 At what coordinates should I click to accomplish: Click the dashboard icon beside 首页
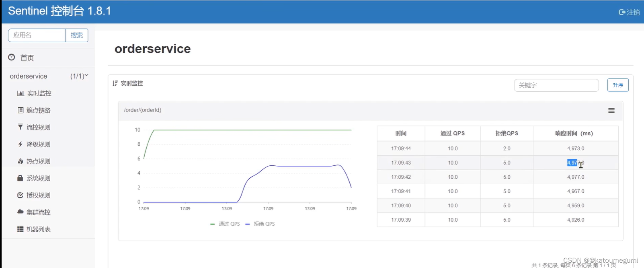tap(12, 57)
